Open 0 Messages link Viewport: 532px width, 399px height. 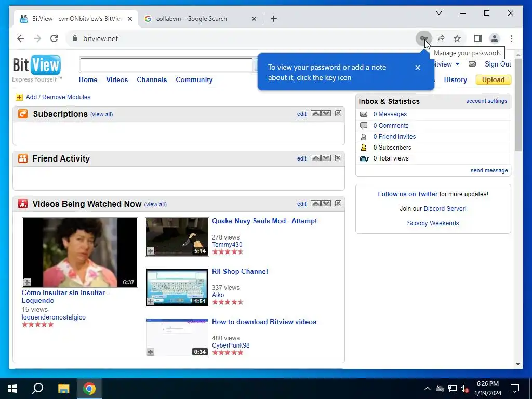390,114
